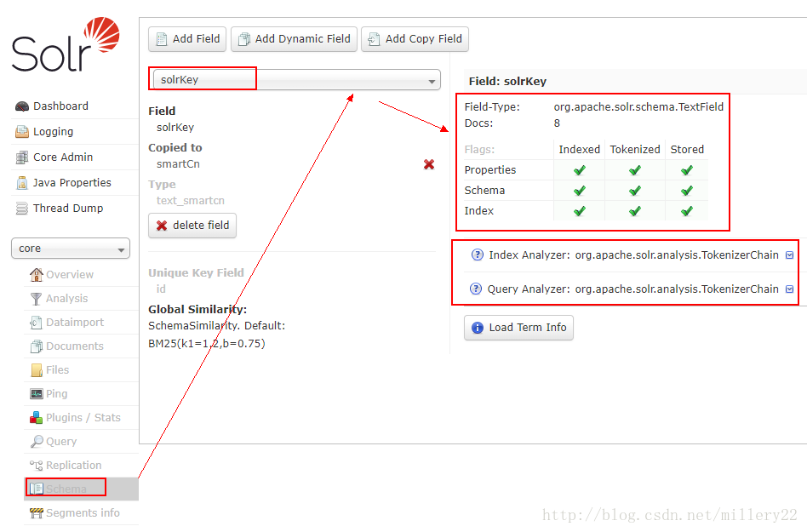Open the Query page
Image resolution: width=807 pixels, height=532 pixels.
click(61, 442)
